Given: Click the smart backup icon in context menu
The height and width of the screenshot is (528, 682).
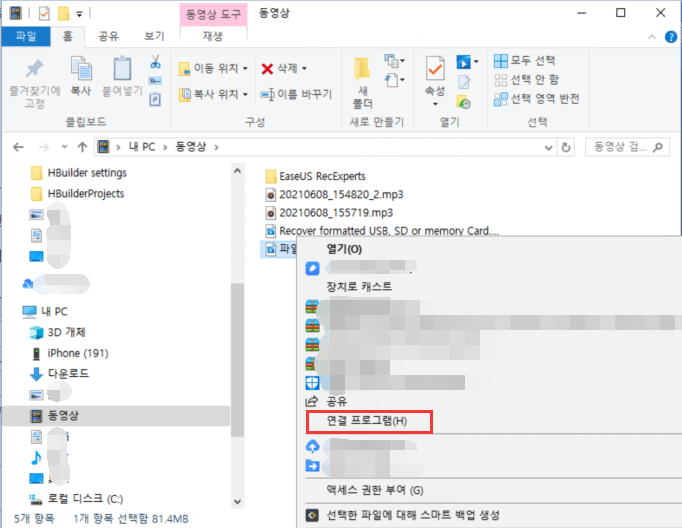Looking at the screenshot, I should 312,515.
